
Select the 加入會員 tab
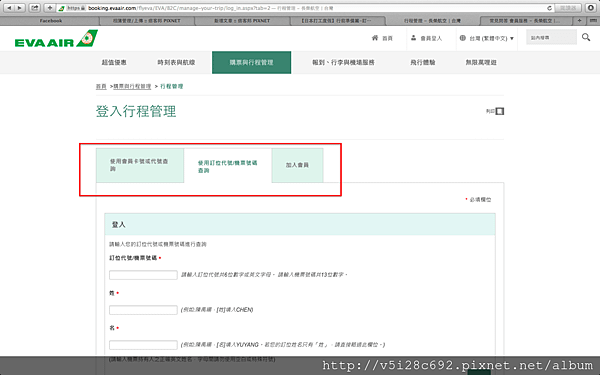coord(297,165)
